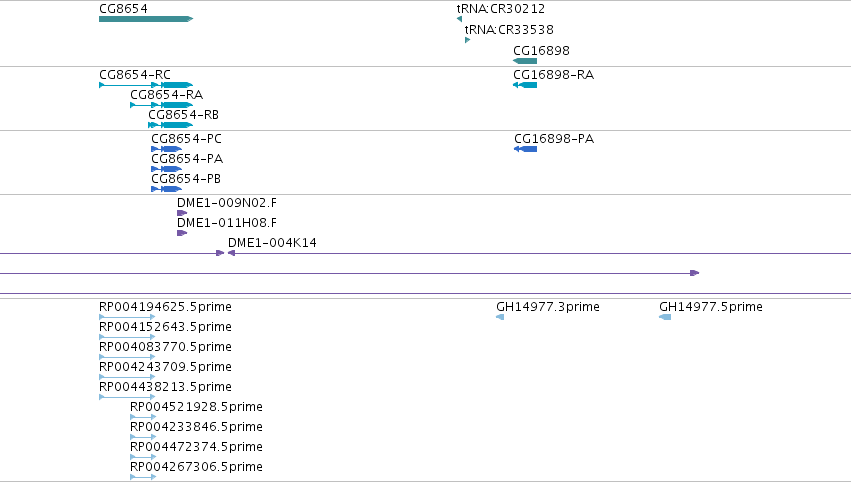Click the CG16898-RA transcript glyph
Image resolution: width=851 pixels, height=482 pixels.
click(x=525, y=85)
